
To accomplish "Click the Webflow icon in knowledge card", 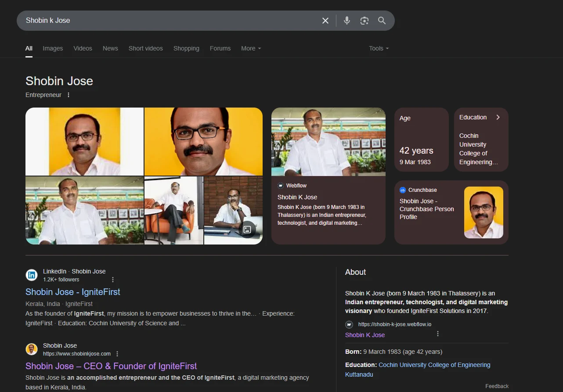I will 281,186.
